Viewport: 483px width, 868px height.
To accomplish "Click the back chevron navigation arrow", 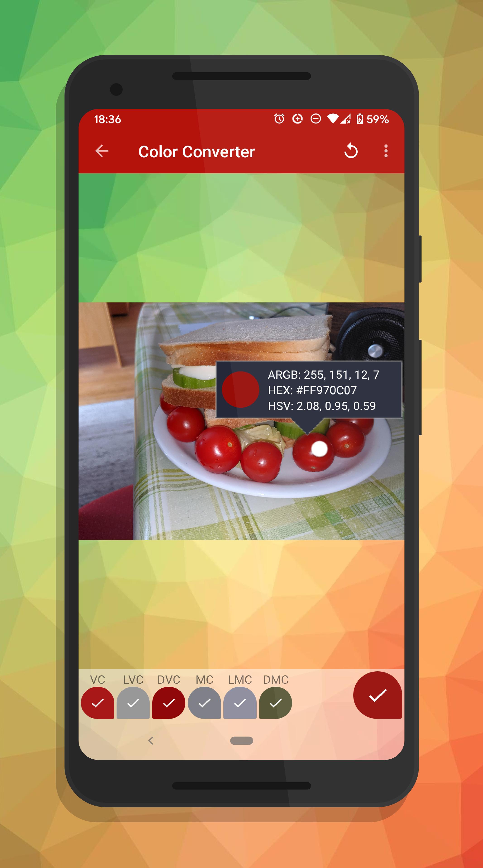I will pyautogui.click(x=102, y=152).
